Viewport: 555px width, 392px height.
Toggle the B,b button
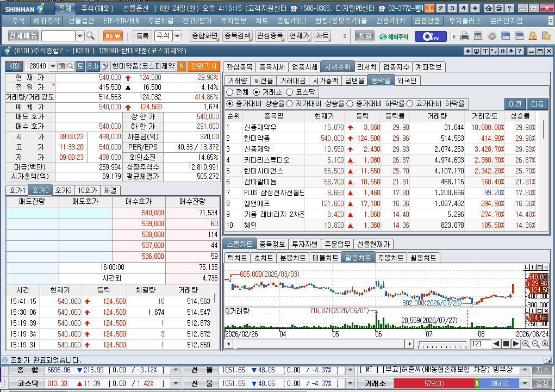pos(93,66)
